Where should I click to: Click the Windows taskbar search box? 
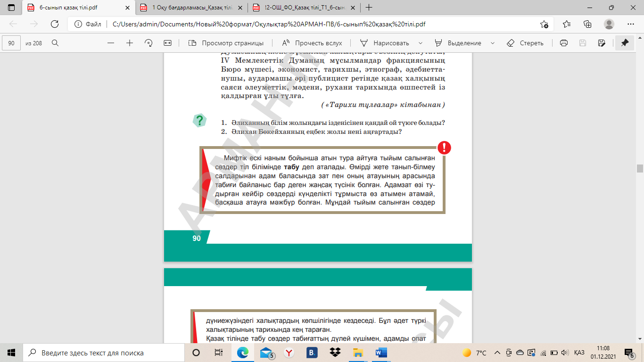click(104, 353)
